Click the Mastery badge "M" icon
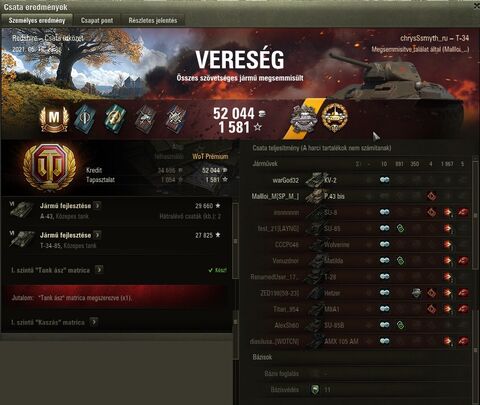Image resolution: width=480 pixels, height=405 pixels. point(54,119)
